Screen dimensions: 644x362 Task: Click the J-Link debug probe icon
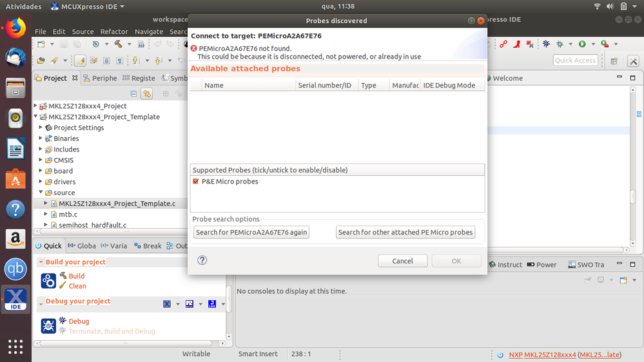212,304
